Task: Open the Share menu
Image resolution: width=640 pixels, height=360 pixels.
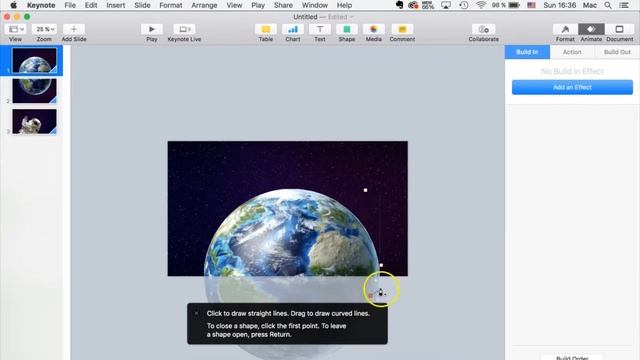Action: (283, 5)
